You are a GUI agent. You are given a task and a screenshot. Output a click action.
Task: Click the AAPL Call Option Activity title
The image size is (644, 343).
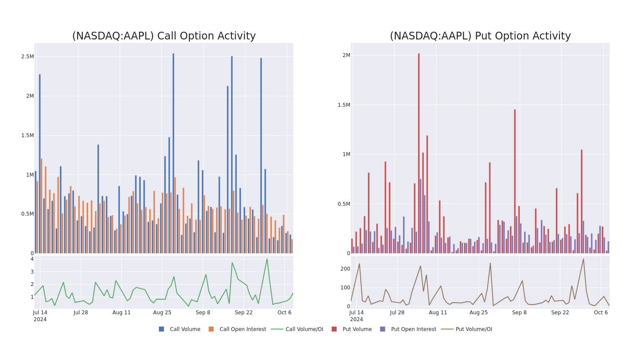coord(164,36)
